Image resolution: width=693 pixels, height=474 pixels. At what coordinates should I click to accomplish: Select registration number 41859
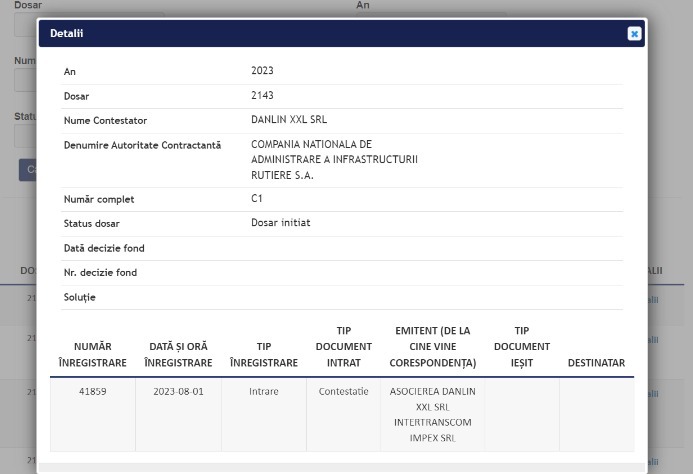93,392
